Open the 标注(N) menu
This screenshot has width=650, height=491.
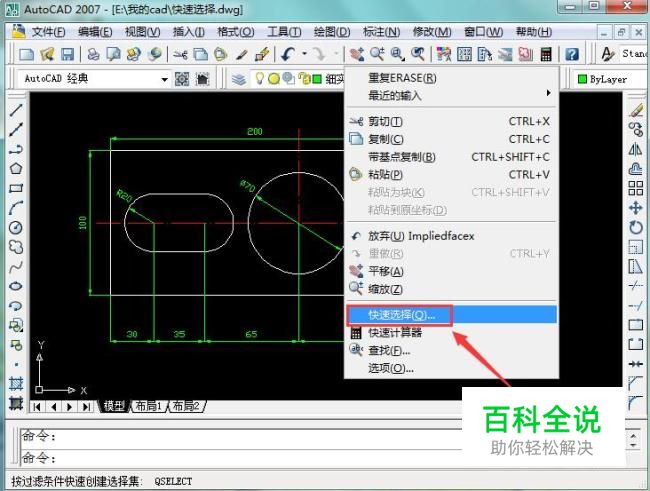pos(381,32)
